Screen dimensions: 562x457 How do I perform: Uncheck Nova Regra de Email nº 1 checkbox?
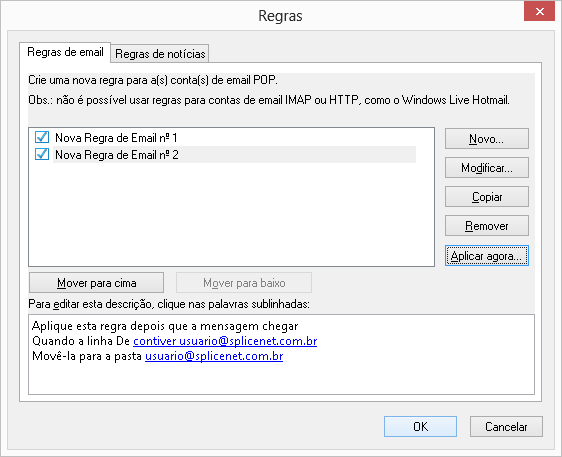click(42, 137)
